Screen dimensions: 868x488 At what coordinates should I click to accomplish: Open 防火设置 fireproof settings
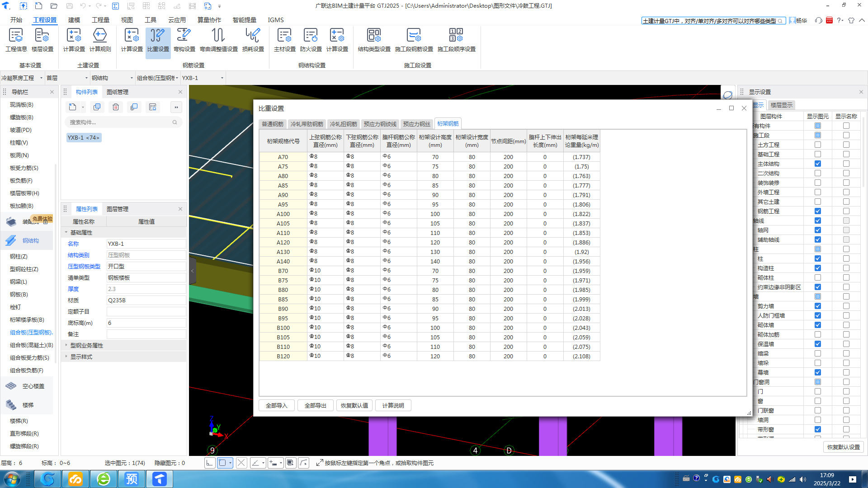tap(311, 40)
